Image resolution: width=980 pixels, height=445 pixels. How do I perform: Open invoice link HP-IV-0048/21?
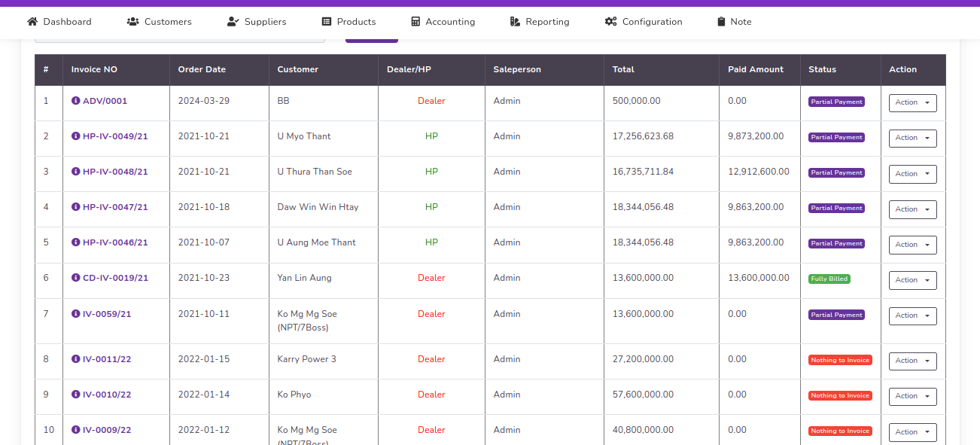click(115, 172)
